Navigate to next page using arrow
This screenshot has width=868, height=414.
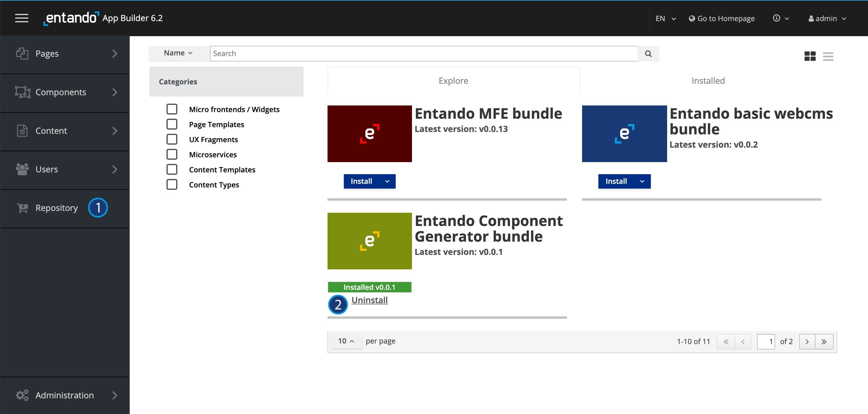pos(807,341)
